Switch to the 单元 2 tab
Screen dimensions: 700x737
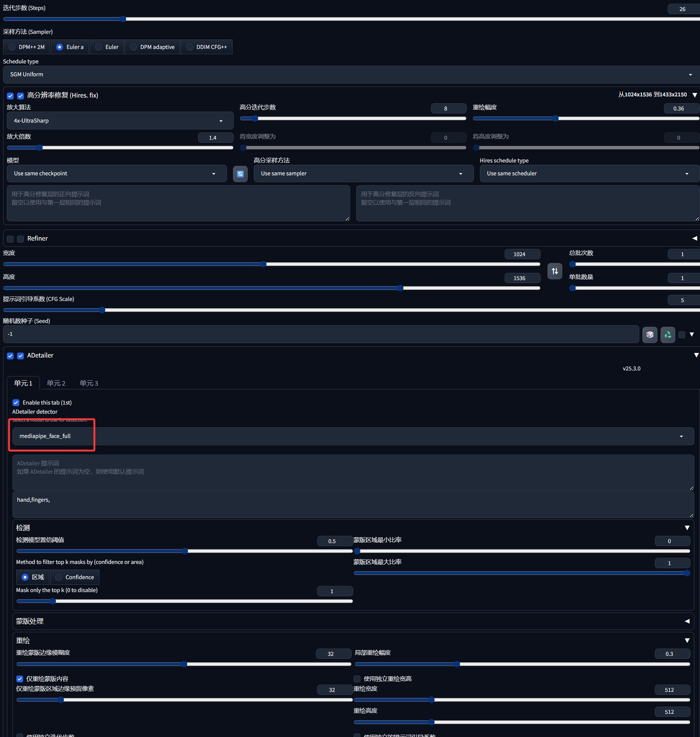[56, 383]
